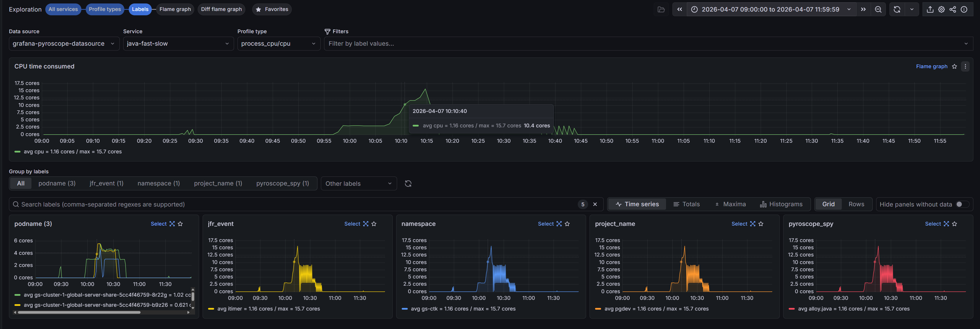Image resolution: width=980 pixels, height=329 pixels.
Task: Select the Rows layout
Action: point(856,205)
